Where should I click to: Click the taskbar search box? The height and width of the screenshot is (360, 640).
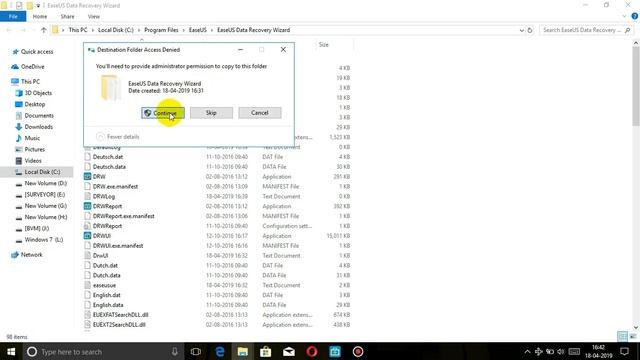103,351
